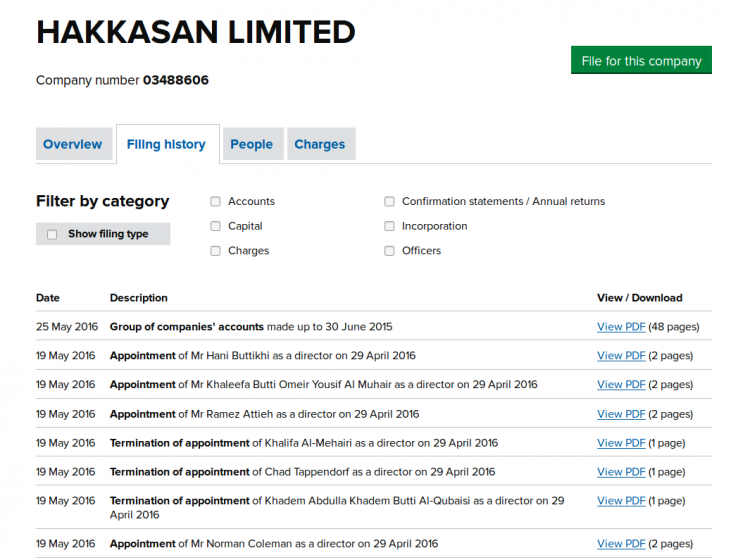Check the Charges filter checkbox
The width and height of the screenshot is (750, 560).
point(215,251)
